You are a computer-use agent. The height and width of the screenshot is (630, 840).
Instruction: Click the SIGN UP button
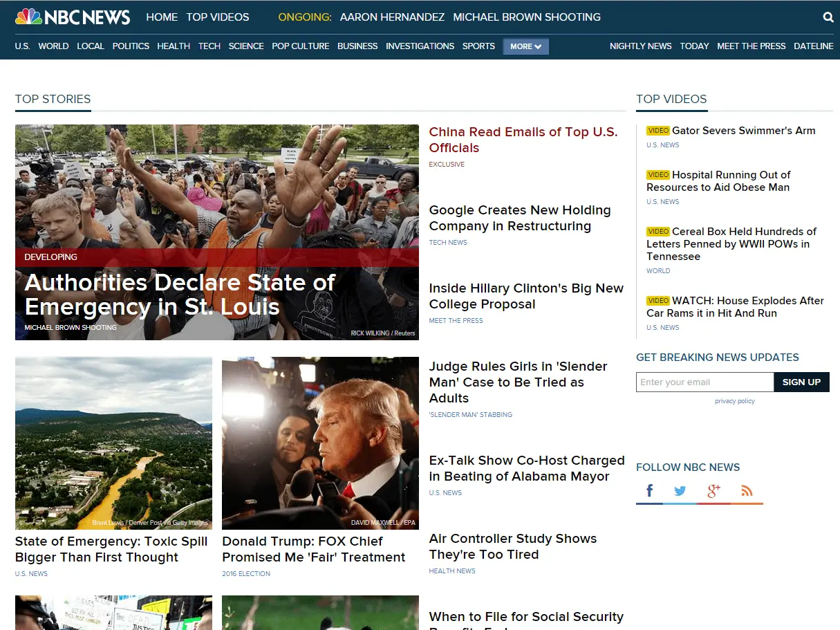(x=801, y=382)
